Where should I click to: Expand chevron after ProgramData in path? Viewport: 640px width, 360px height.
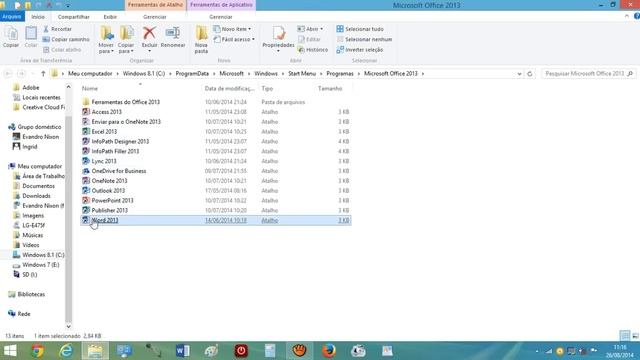point(214,74)
